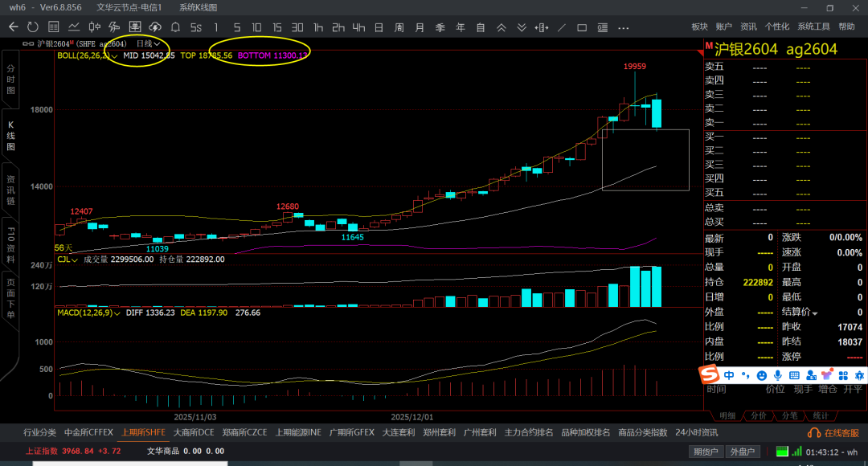The image size is (868, 466).
Task: Expand the MACD(12,26,9) indicator dropdown
Action: (117, 313)
